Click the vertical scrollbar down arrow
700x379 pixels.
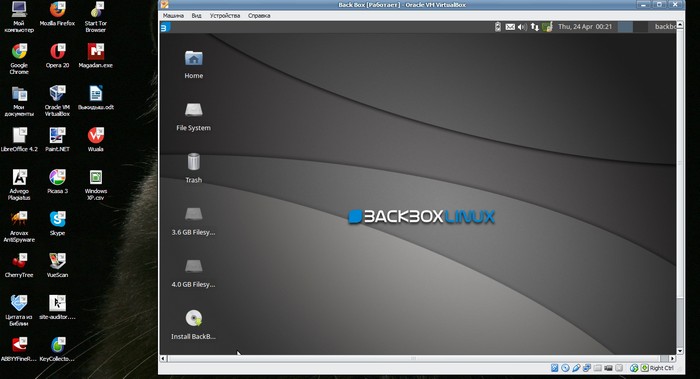tap(680, 351)
